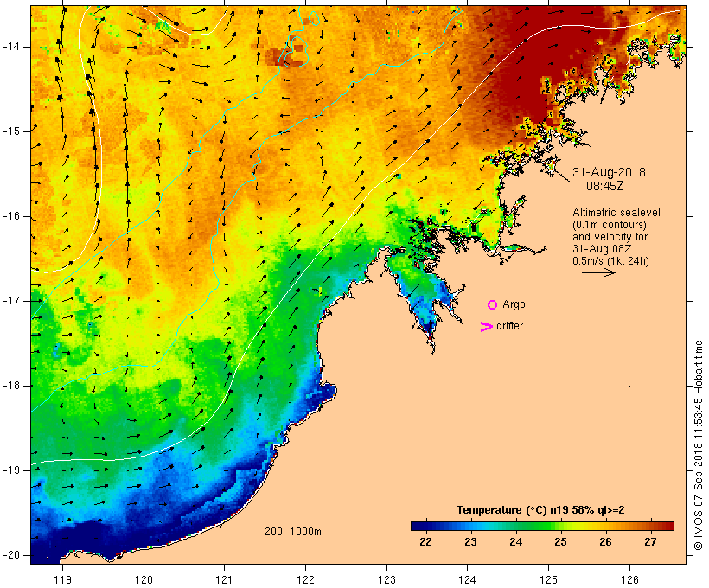Viewport: 709px width, 588px height.
Task: Click the magenta drifter legend symbol
Action: 487,327
